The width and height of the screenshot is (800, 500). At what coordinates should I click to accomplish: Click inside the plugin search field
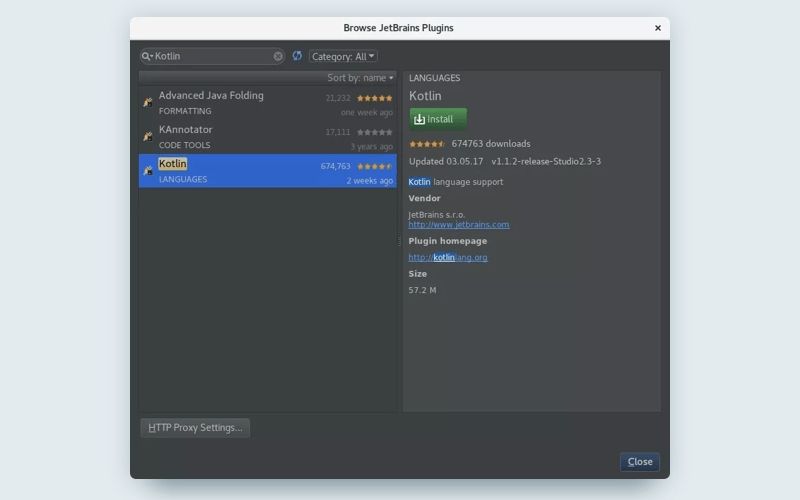click(212, 56)
